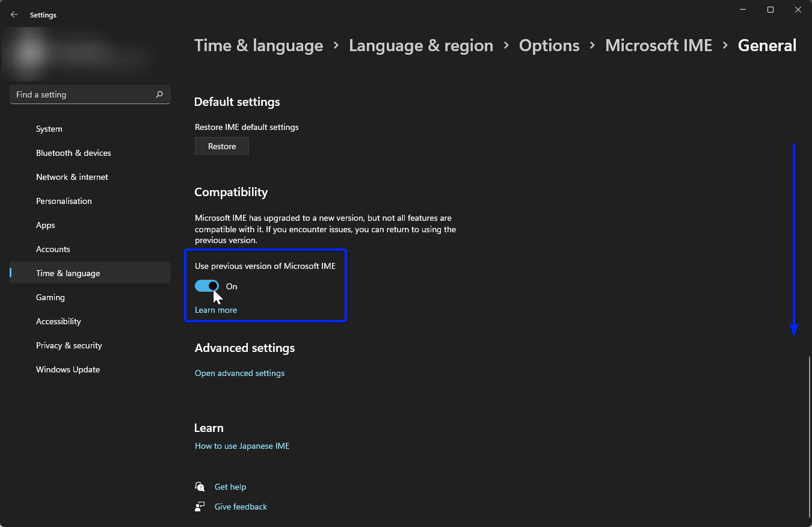Navigate to Options breadcrumb
The height and width of the screenshot is (527, 812).
[549, 46]
